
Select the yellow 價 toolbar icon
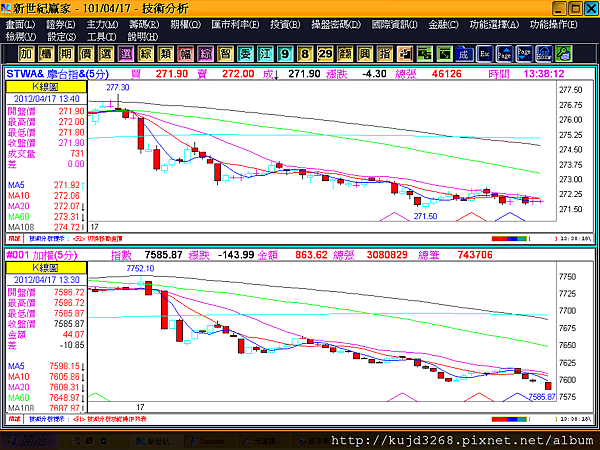pyautogui.click(x=86, y=54)
